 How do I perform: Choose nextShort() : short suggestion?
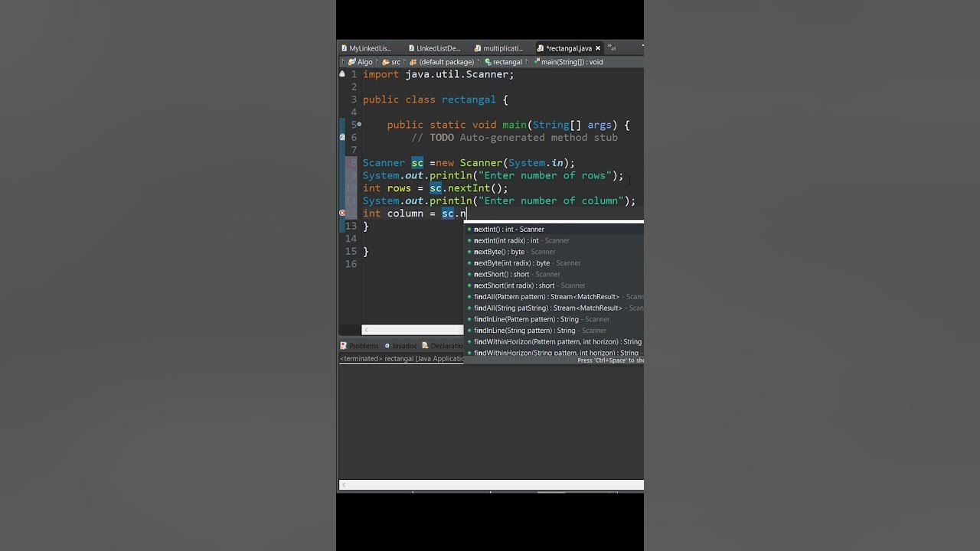pyautogui.click(x=555, y=274)
